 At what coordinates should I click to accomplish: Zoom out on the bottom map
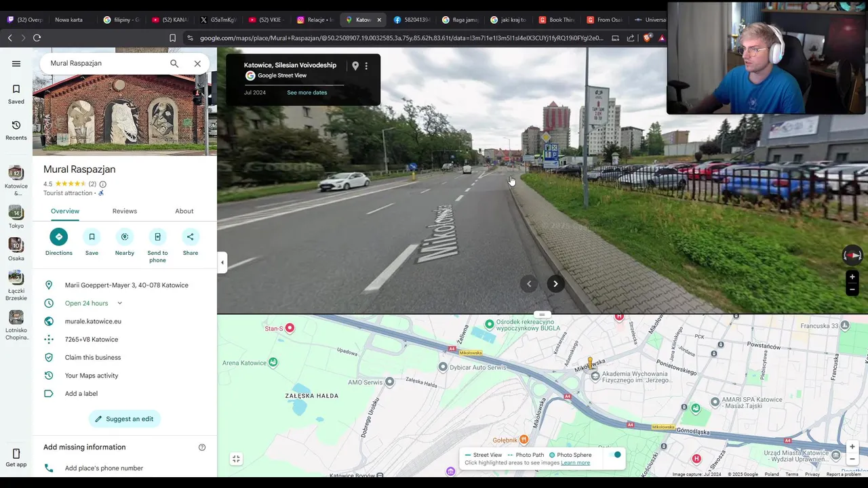852,459
